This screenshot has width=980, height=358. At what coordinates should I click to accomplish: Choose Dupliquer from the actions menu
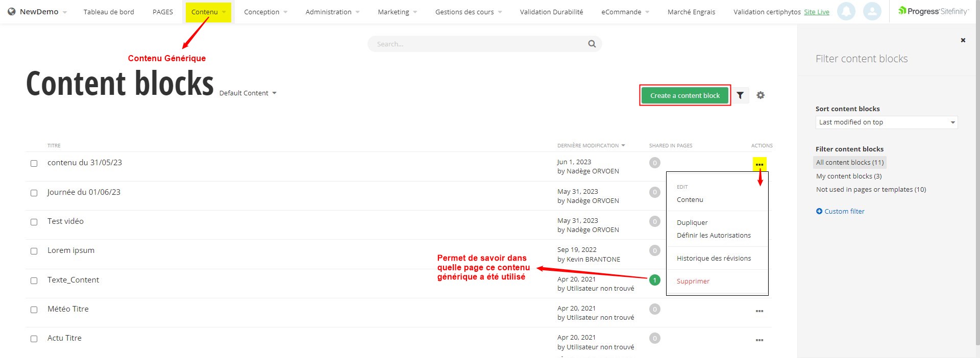(x=692, y=223)
